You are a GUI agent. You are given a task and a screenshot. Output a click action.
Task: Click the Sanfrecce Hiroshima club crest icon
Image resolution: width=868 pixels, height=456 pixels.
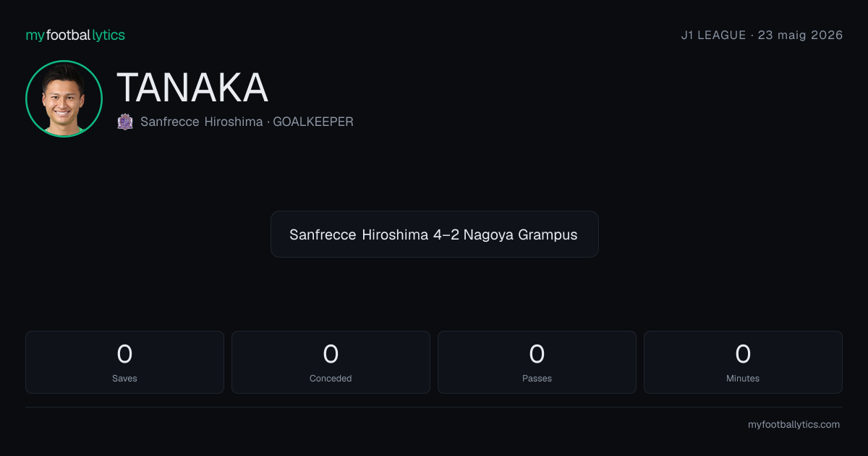125,122
